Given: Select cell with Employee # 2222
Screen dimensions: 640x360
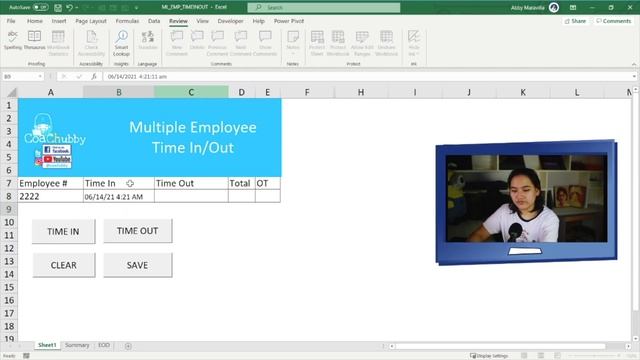Looking at the screenshot, I should tap(51, 196).
